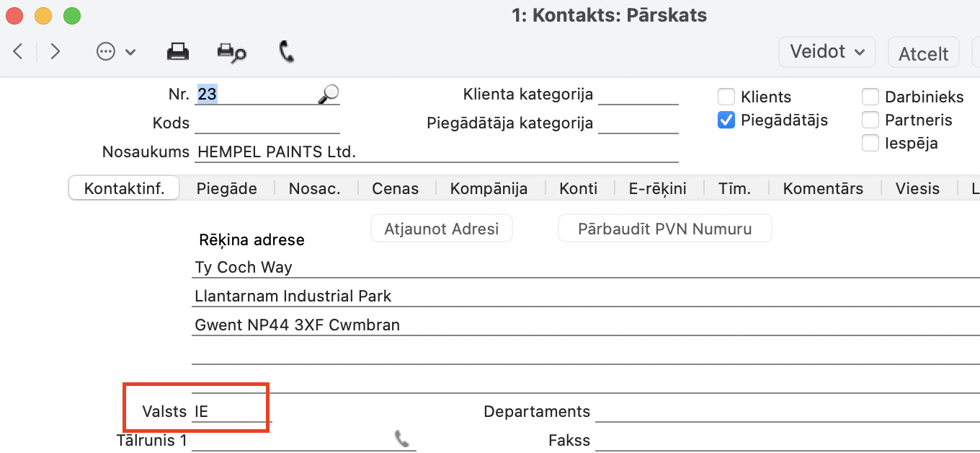Click magnifier icon beside Nr. field
Viewport: 980px width, 453px height.
coord(329,94)
